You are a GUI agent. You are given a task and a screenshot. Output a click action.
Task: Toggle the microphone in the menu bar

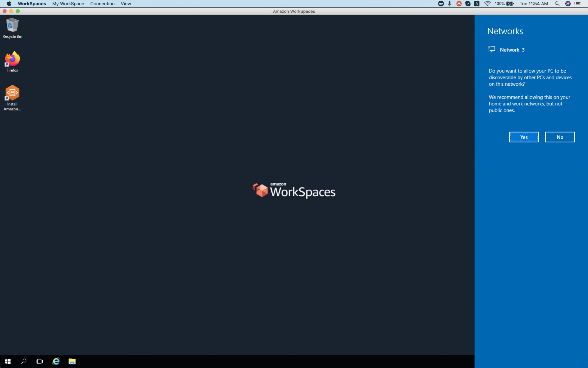[x=449, y=4]
